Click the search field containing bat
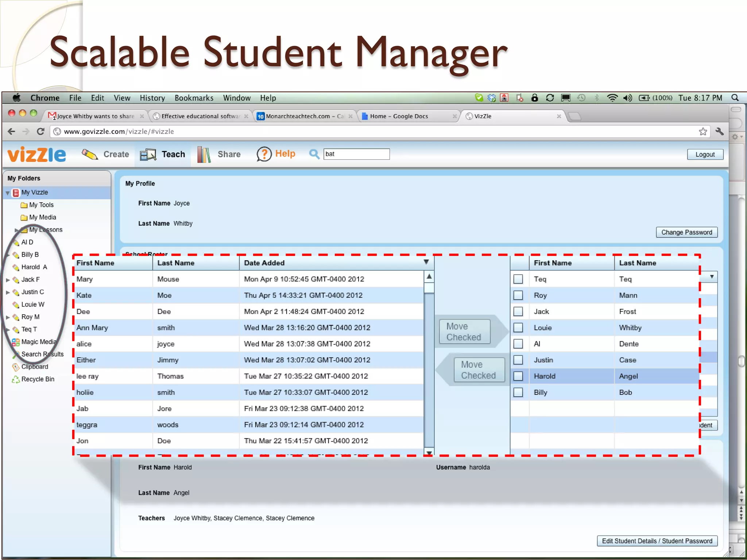The image size is (747, 560). 356,154
